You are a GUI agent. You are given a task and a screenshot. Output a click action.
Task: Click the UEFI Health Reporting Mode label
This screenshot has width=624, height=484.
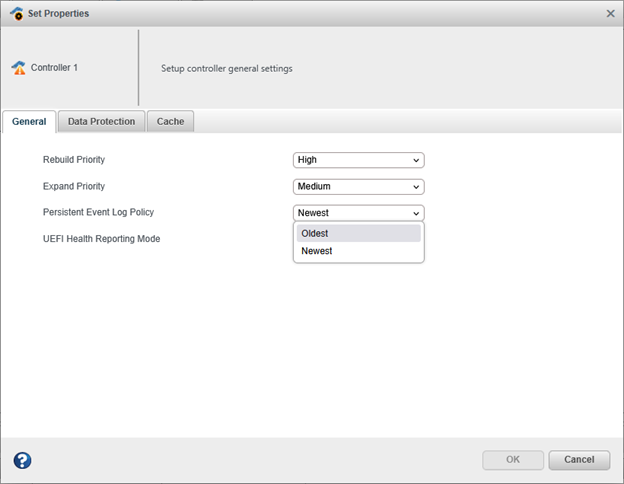pos(101,239)
